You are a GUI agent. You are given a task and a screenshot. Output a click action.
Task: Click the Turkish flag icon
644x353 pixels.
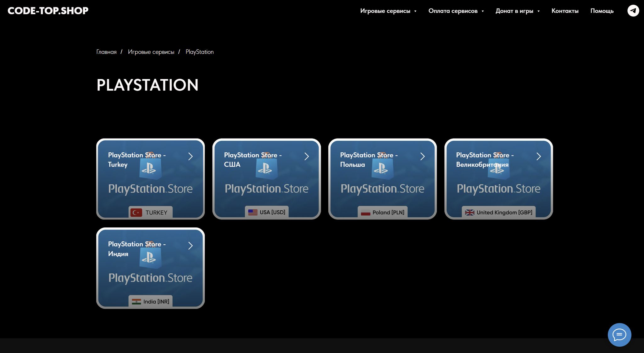point(136,213)
